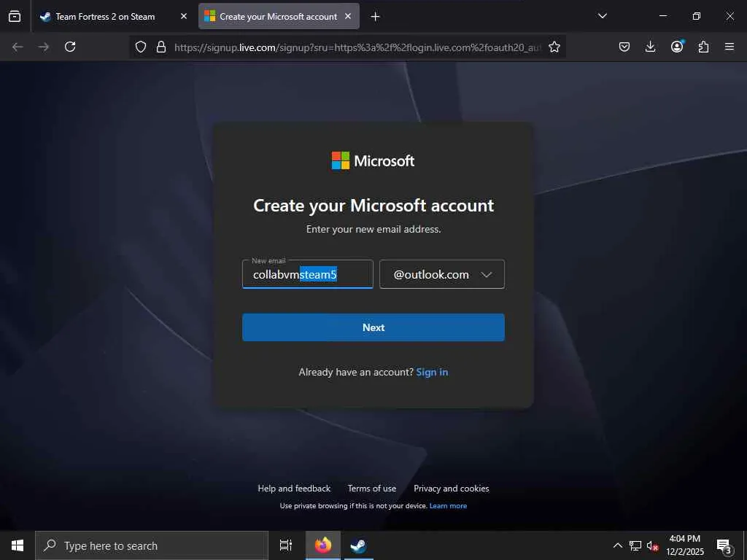Select Firefox icon in taskbar
The image size is (747, 560).
[x=323, y=545]
